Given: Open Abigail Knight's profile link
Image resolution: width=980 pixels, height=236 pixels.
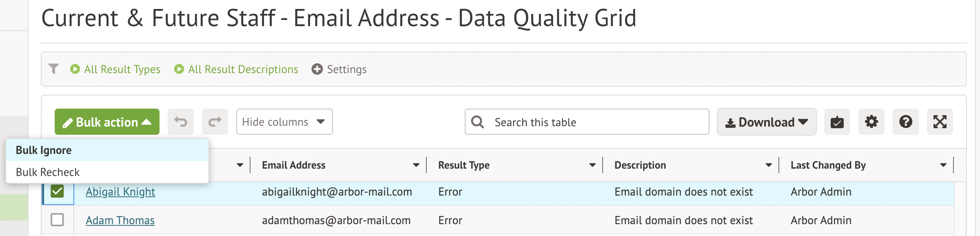Looking at the screenshot, I should click(x=120, y=192).
